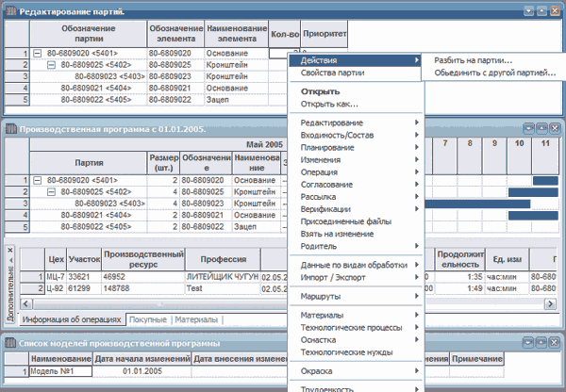
Task: Select Взять на изменение entry
Action: (x=356, y=234)
